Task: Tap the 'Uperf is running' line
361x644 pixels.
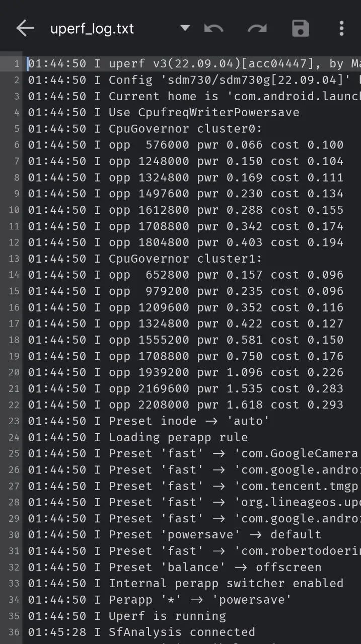Action: pos(167,616)
